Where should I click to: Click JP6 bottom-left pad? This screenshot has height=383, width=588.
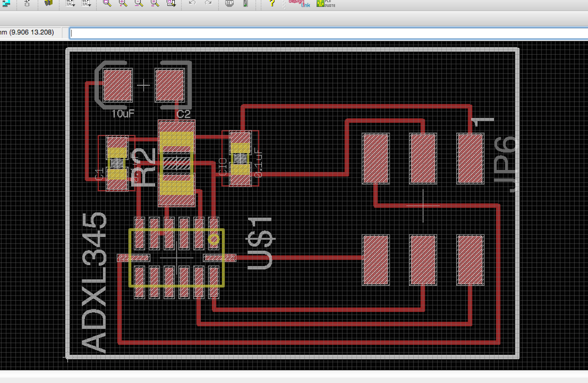click(376, 260)
